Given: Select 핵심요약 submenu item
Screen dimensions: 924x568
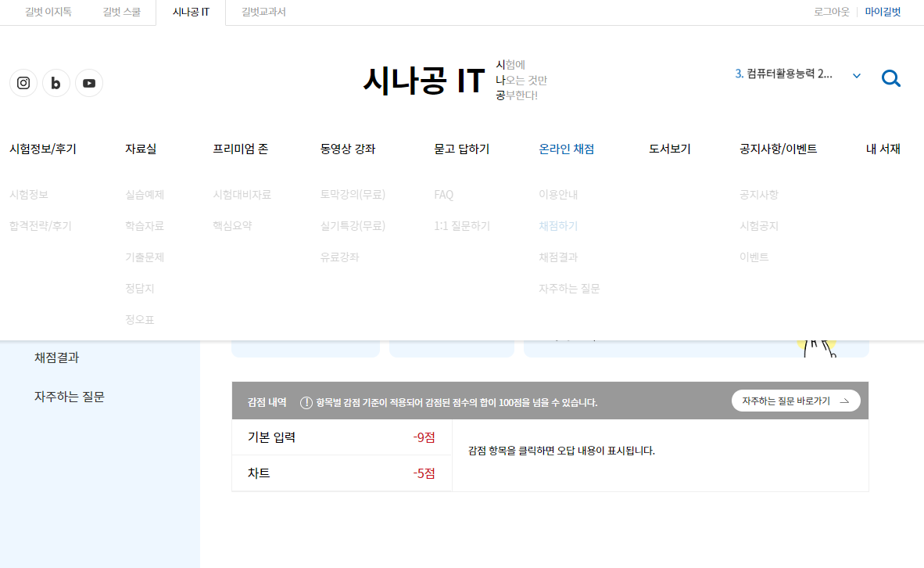Looking at the screenshot, I should tap(232, 226).
